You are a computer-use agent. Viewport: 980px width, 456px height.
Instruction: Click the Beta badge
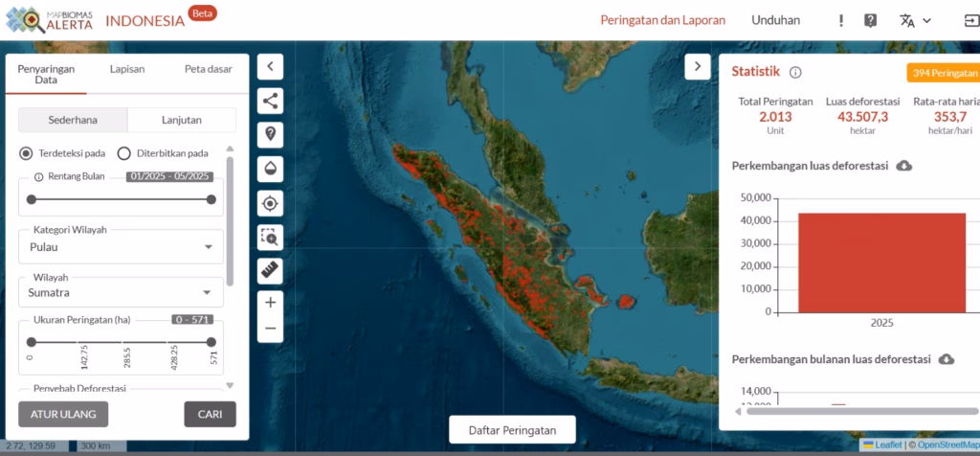[203, 13]
